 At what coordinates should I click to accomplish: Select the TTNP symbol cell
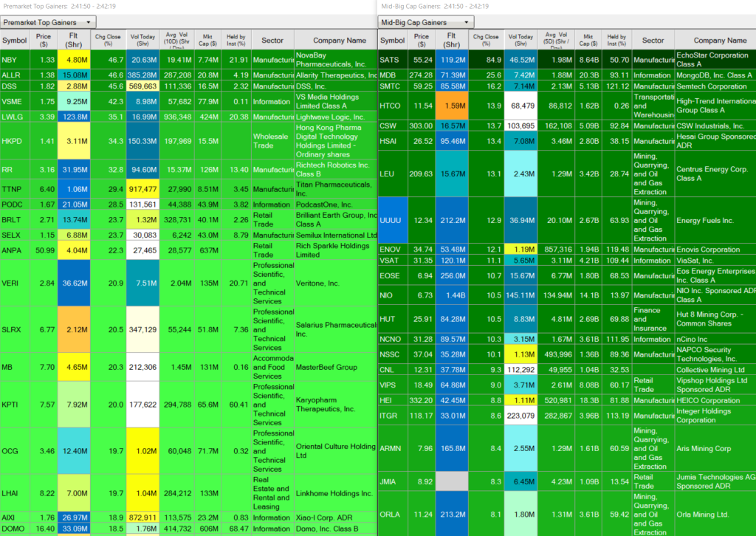point(15,189)
